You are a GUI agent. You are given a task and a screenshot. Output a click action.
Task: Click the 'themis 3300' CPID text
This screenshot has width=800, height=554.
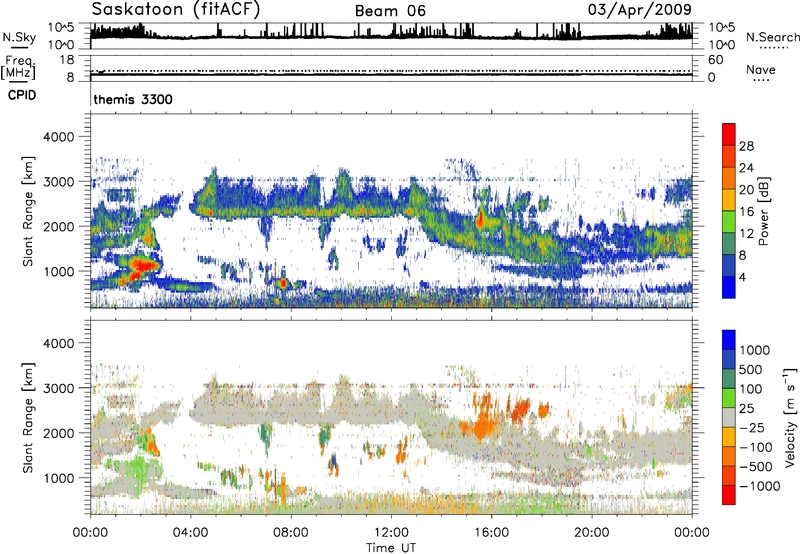coord(133,99)
